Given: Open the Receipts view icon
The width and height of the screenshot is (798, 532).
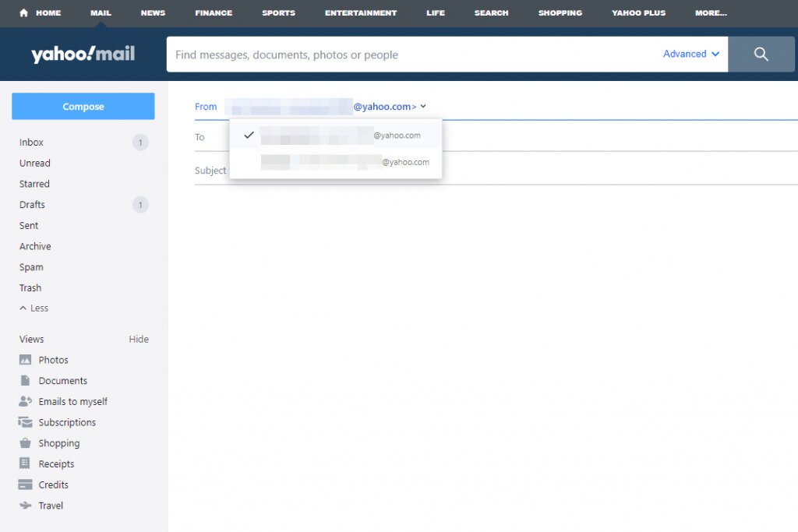Looking at the screenshot, I should [26, 464].
